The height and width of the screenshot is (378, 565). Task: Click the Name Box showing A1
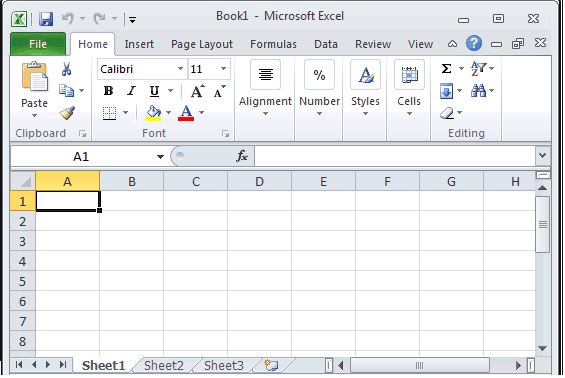(x=81, y=156)
